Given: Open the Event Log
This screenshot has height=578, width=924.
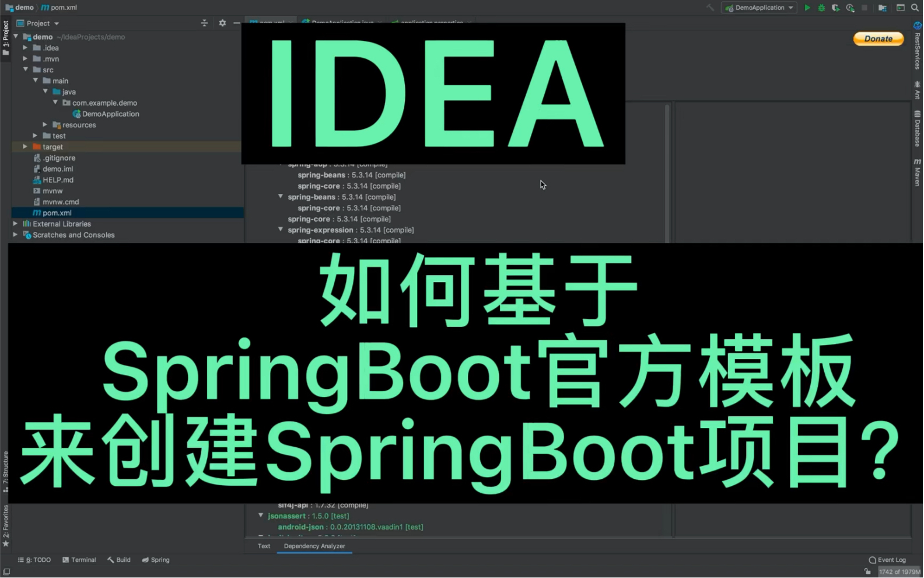Looking at the screenshot, I should [x=887, y=560].
